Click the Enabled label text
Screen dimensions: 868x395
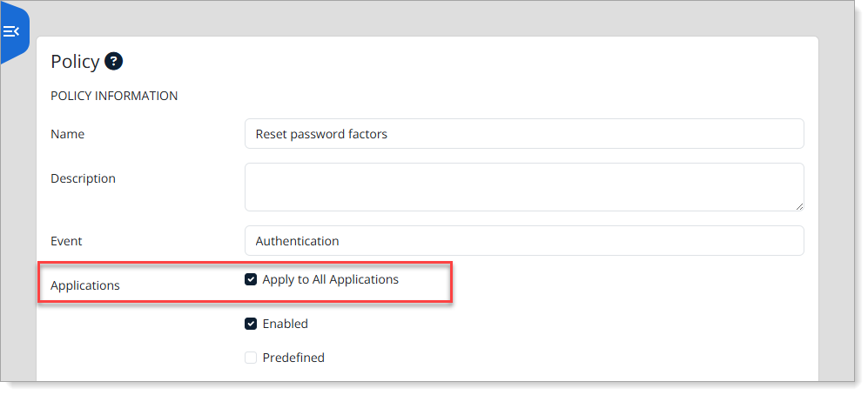coord(285,324)
